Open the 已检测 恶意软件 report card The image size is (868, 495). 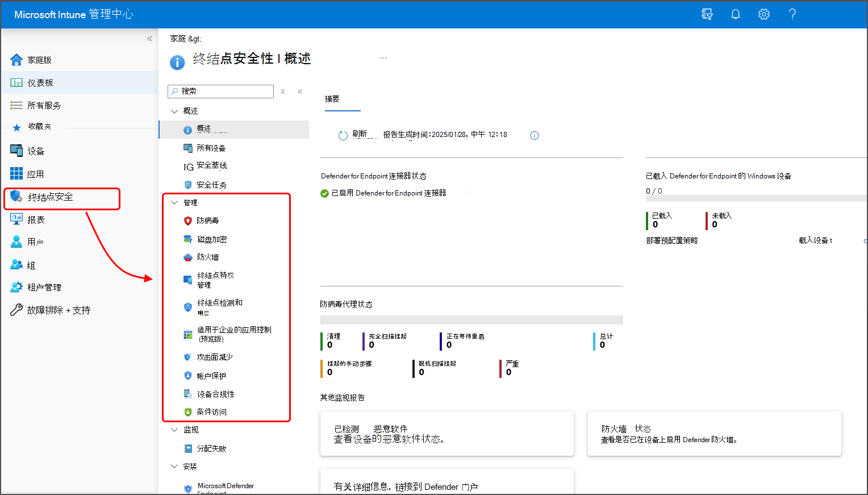pyautogui.click(x=447, y=434)
